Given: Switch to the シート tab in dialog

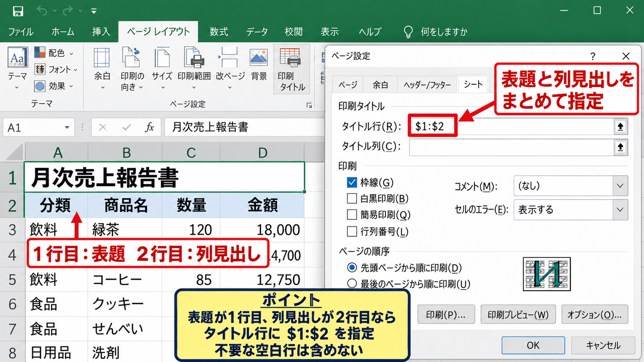Looking at the screenshot, I should coord(473,84).
